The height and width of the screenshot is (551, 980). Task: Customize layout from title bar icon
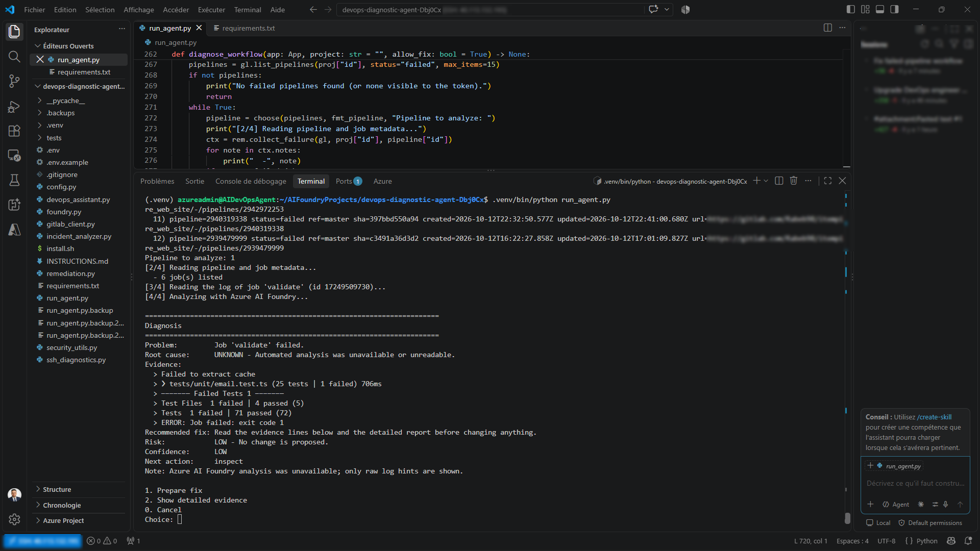click(x=865, y=9)
